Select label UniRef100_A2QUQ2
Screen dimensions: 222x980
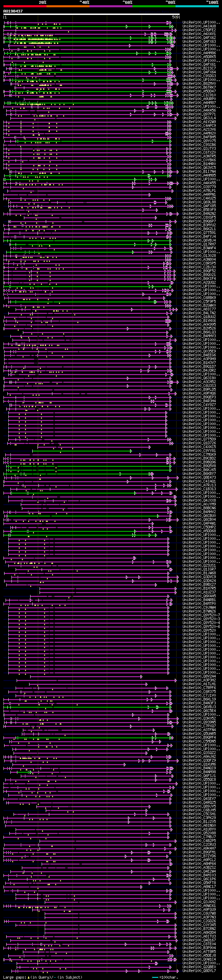pyautogui.click(x=199, y=283)
